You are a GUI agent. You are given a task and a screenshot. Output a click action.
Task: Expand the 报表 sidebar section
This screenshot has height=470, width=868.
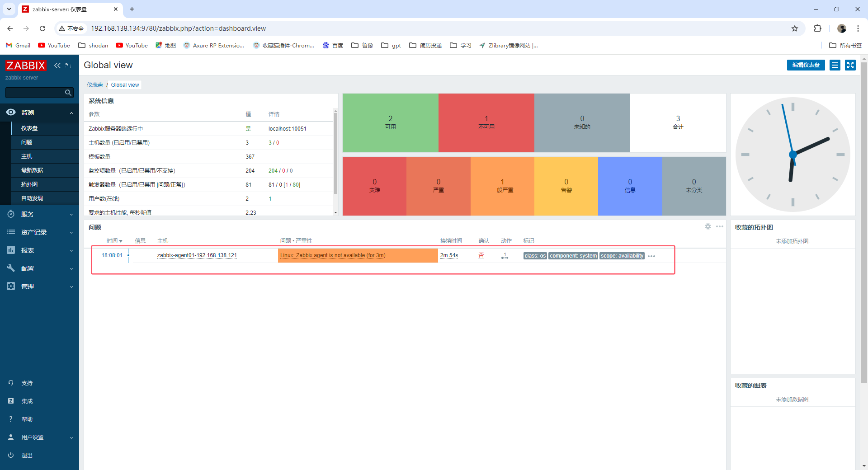[x=39, y=250]
